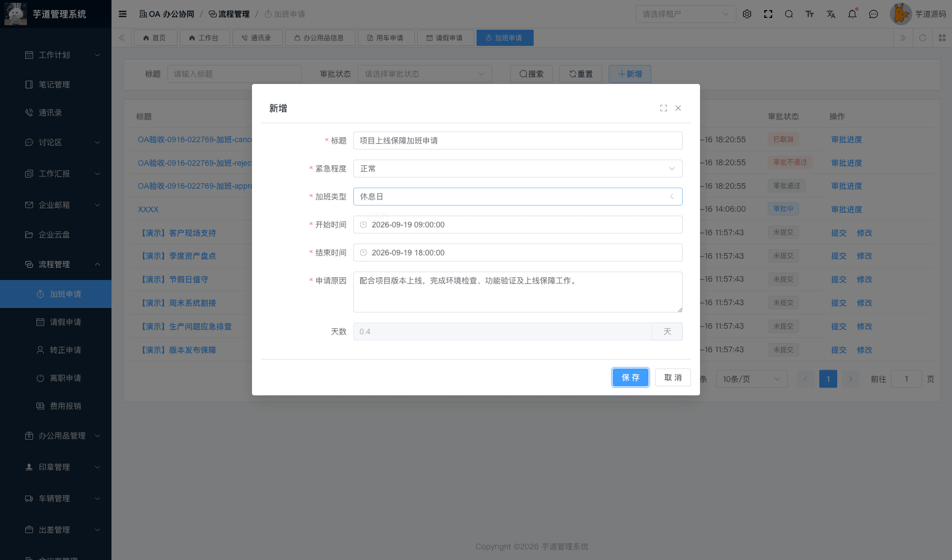
Task: Click the 取消 button in dialog
Action: [673, 377]
